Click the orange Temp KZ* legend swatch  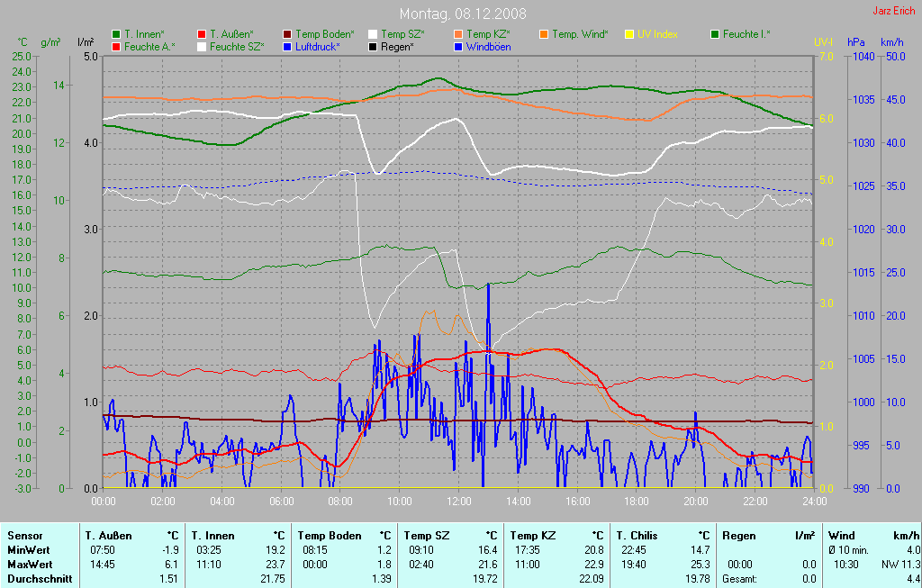tap(458, 34)
